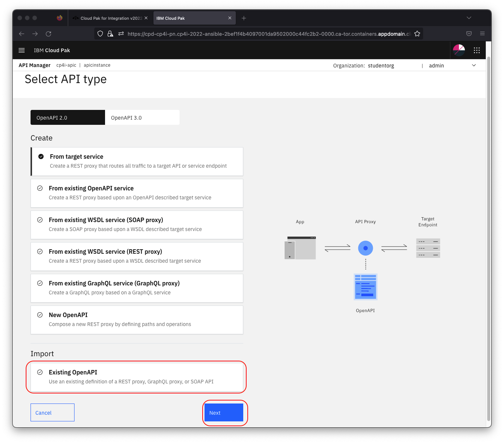Go back with browser back arrow
The height and width of the screenshot is (443, 504).
22,34
